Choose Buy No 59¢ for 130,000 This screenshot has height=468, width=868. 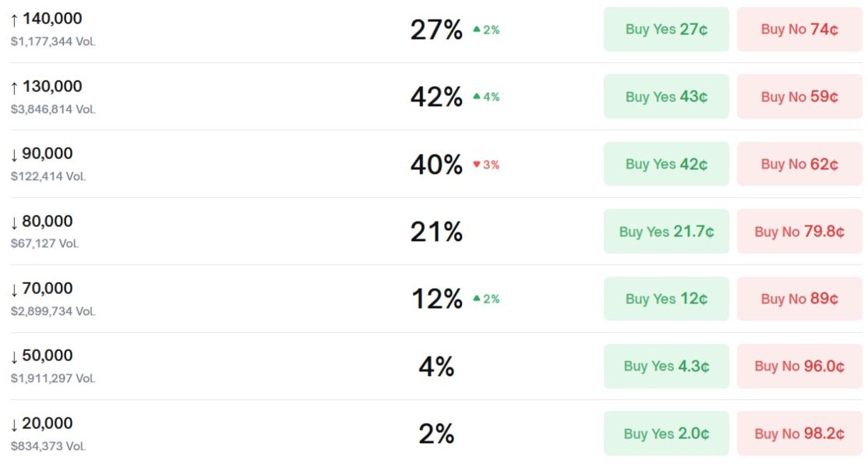point(799,97)
